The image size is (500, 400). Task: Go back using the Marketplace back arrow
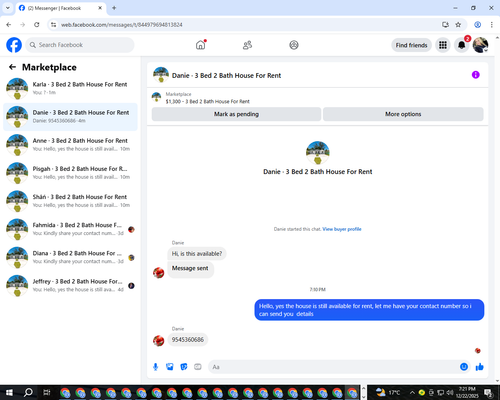pyautogui.click(x=12, y=67)
